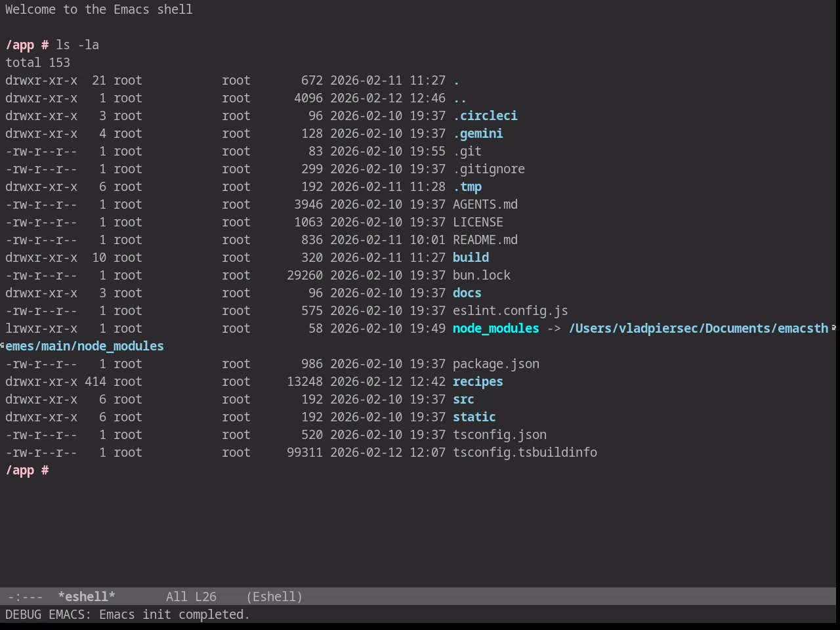Click the size 29260 for bun.lock
The height and width of the screenshot is (630, 840).
click(304, 275)
